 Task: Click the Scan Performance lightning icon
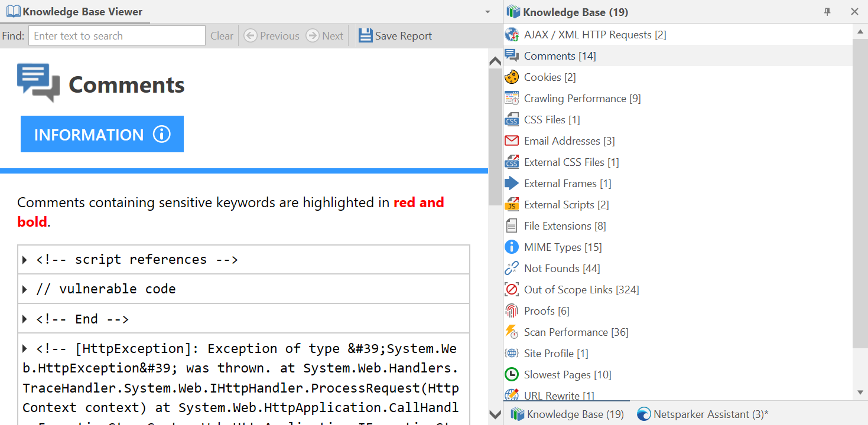tap(511, 332)
